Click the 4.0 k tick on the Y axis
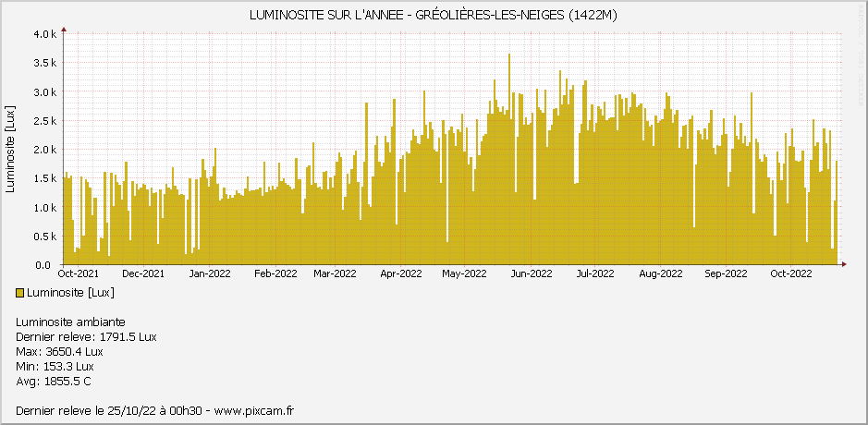This screenshot has height=425, width=868. [x=45, y=34]
